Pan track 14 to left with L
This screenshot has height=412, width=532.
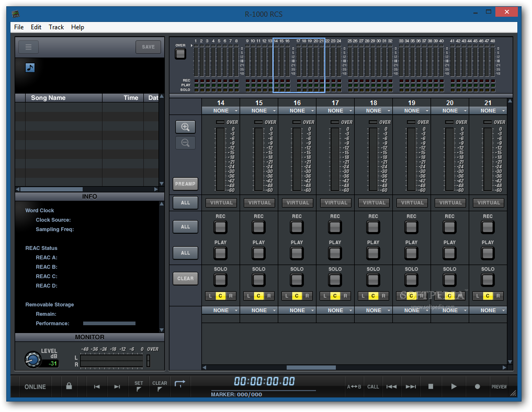pyautogui.click(x=210, y=296)
